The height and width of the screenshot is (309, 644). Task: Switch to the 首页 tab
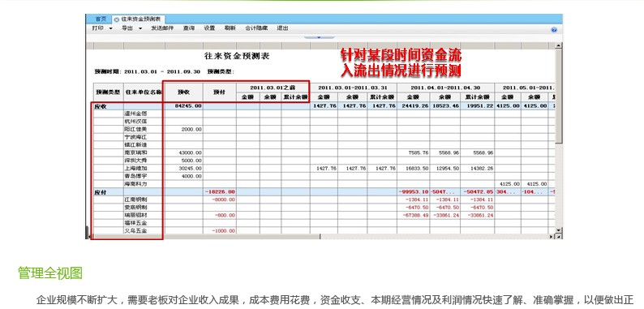[101, 19]
